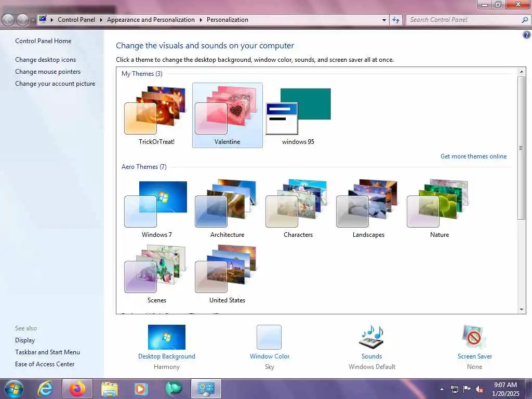The height and width of the screenshot is (399, 532).
Task: Click the Aero Themes (7) header
Action: coord(144,167)
